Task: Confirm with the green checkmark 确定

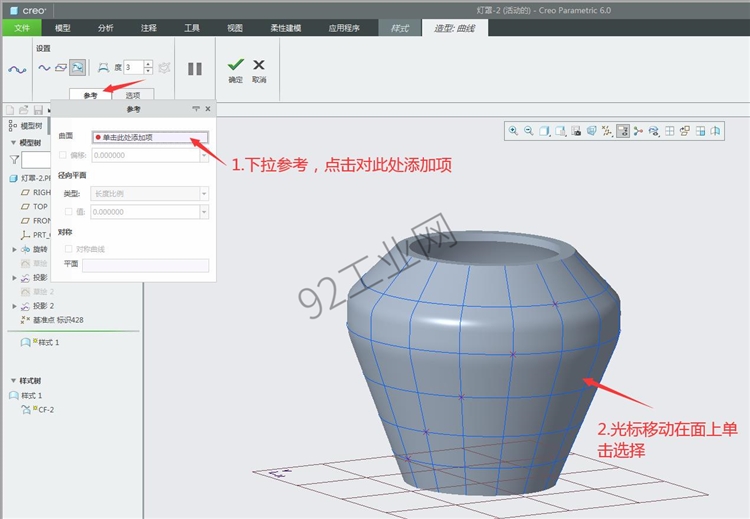Action: click(235, 70)
